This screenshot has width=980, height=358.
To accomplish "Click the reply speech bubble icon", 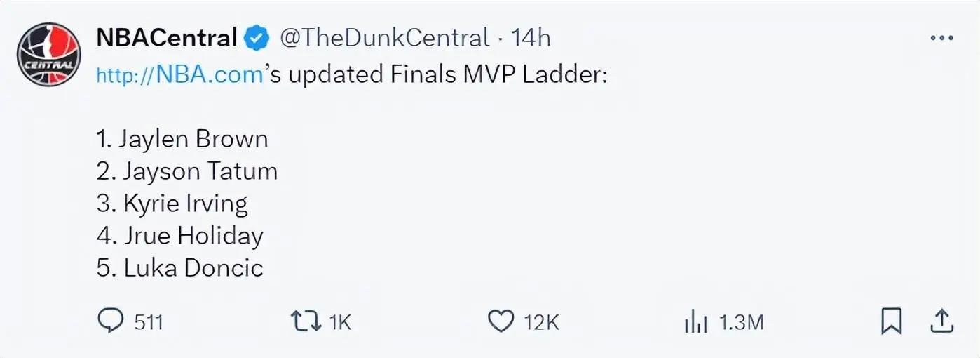I will click(x=109, y=321).
